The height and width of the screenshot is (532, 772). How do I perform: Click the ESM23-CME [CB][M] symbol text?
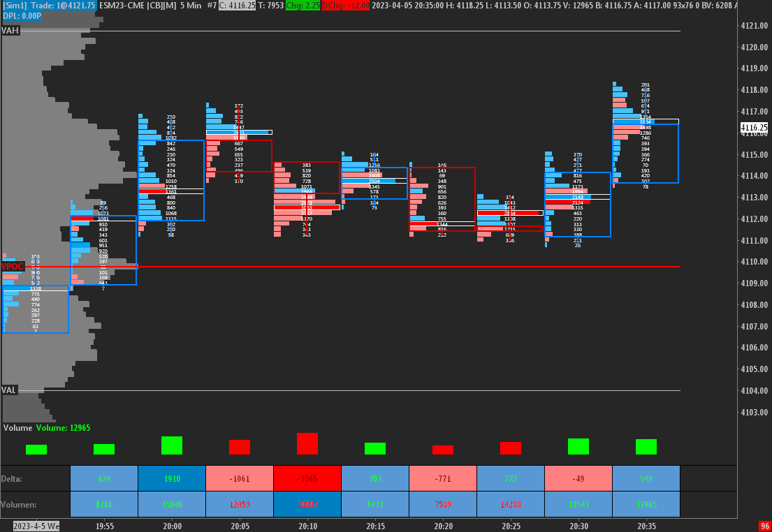point(138,6)
